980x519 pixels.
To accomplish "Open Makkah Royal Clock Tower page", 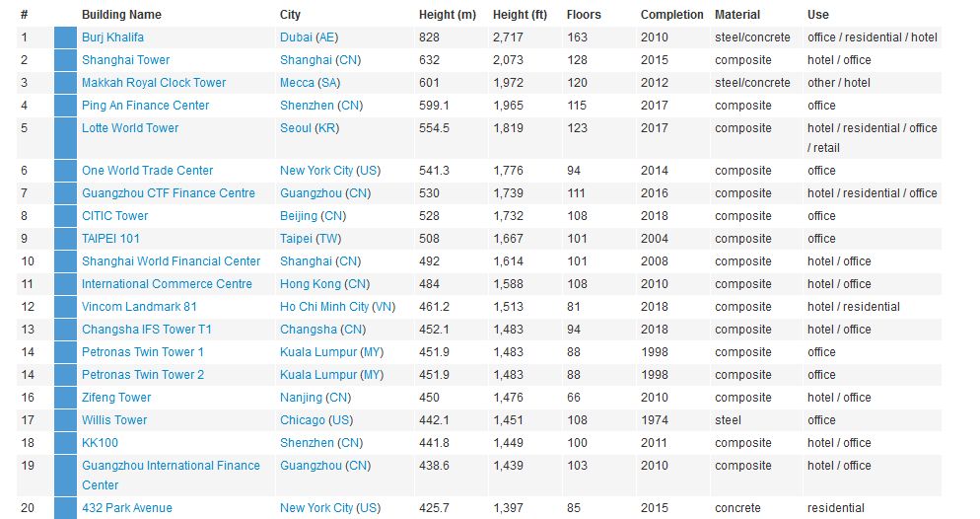I will [153, 83].
